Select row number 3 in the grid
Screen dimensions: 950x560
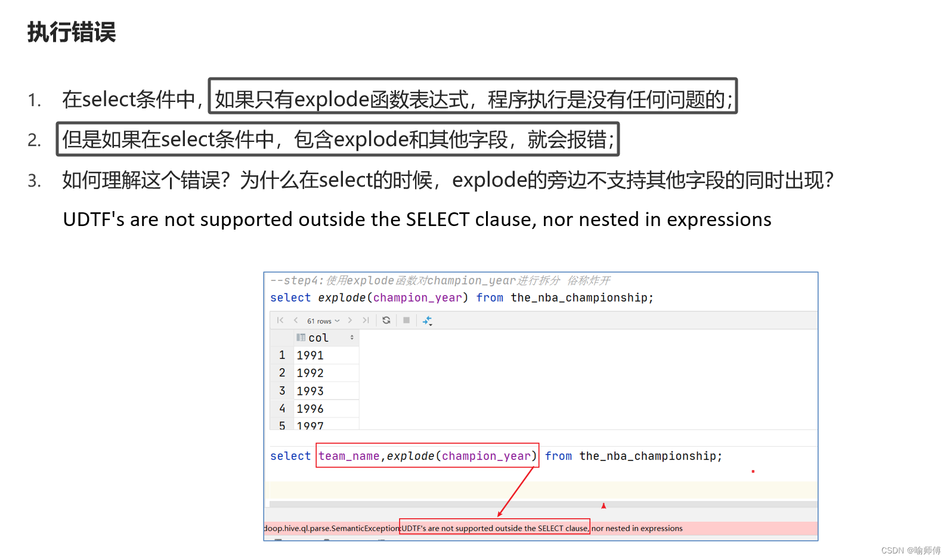pos(282,391)
